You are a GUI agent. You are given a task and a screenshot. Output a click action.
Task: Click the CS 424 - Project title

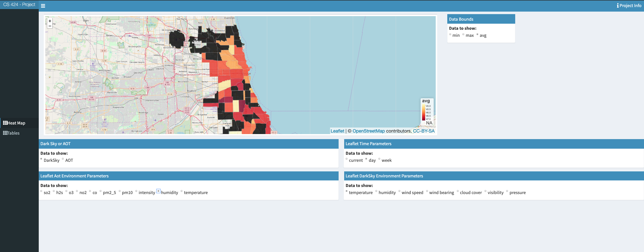click(x=19, y=5)
